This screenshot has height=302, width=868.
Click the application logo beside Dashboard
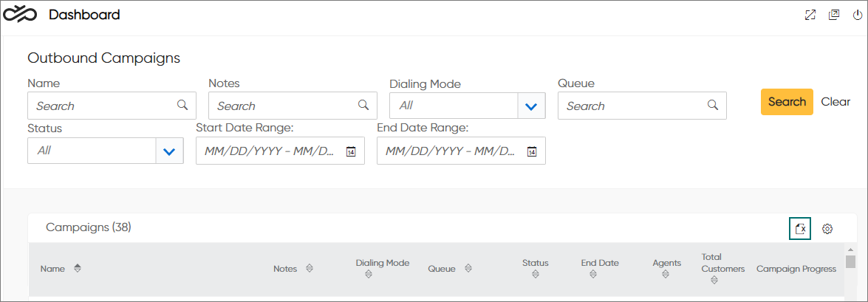click(20, 15)
